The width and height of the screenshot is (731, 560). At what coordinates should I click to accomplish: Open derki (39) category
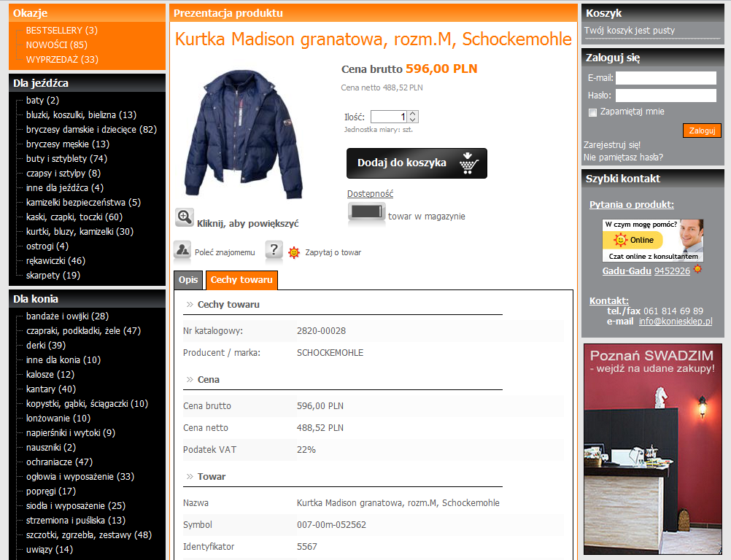(x=46, y=345)
